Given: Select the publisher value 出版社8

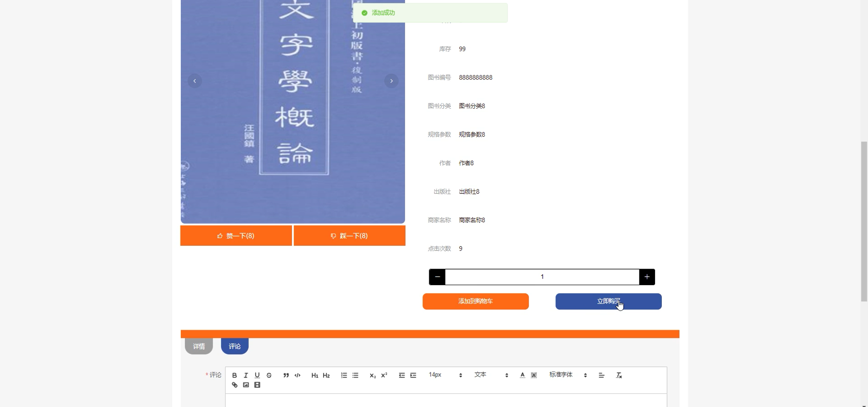Looking at the screenshot, I should 469,191.
